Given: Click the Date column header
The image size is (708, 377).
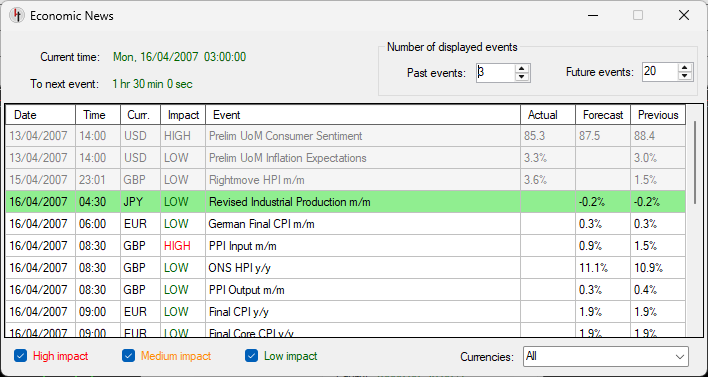Looking at the screenshot, I should click(x=40, y=115).
